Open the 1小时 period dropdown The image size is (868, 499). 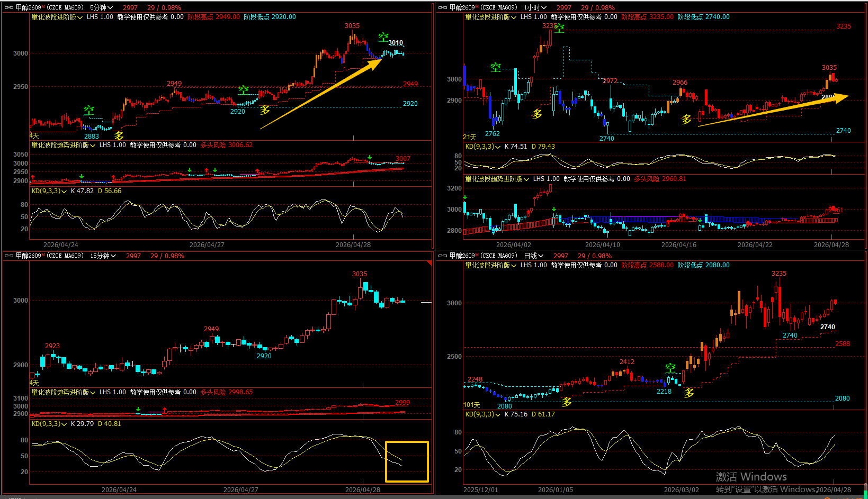[x=535, y=8]
